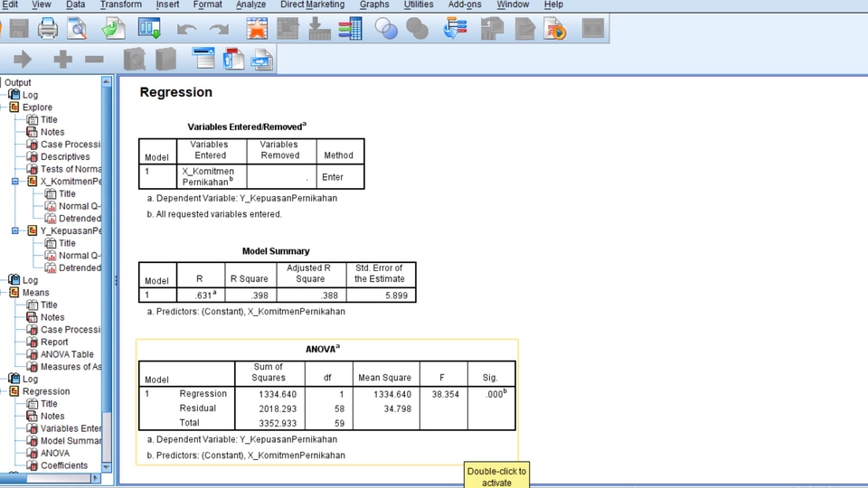Select Measures of Association outline item
The height and width of the screenshot is (488, 868).
click(71, 367)
